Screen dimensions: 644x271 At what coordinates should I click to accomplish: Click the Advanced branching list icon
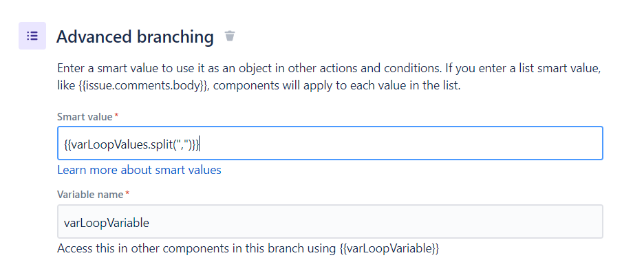(x=32, y=36)
